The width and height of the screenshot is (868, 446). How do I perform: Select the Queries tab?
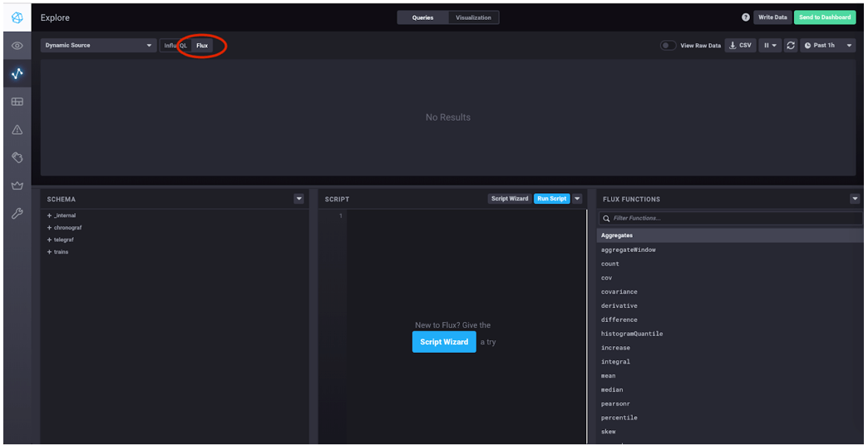coord(422,17)
